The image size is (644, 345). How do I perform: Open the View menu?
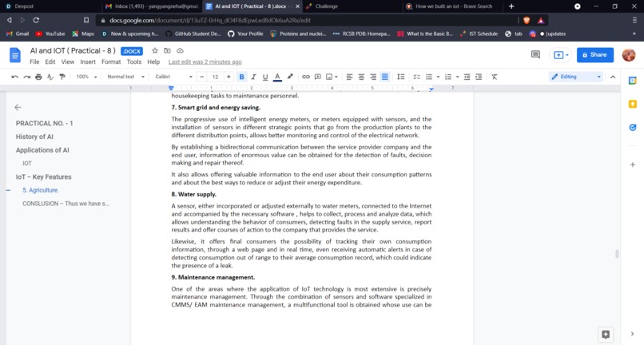tap(68, 62)
